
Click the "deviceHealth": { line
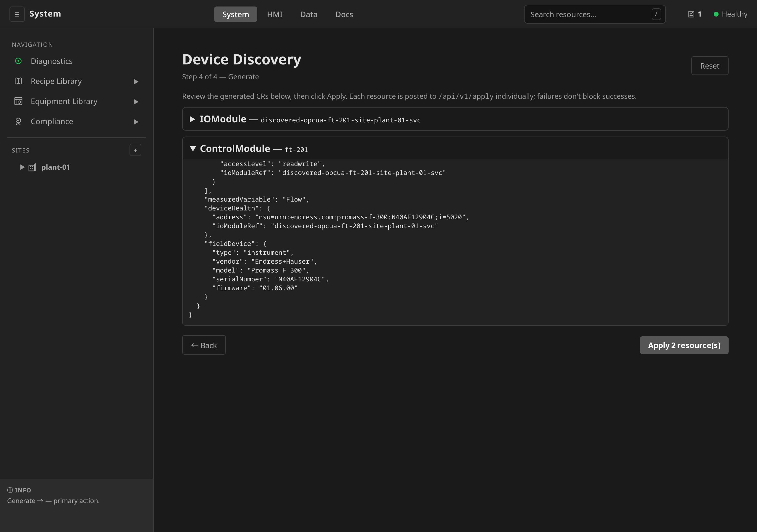tap(237, 208)
